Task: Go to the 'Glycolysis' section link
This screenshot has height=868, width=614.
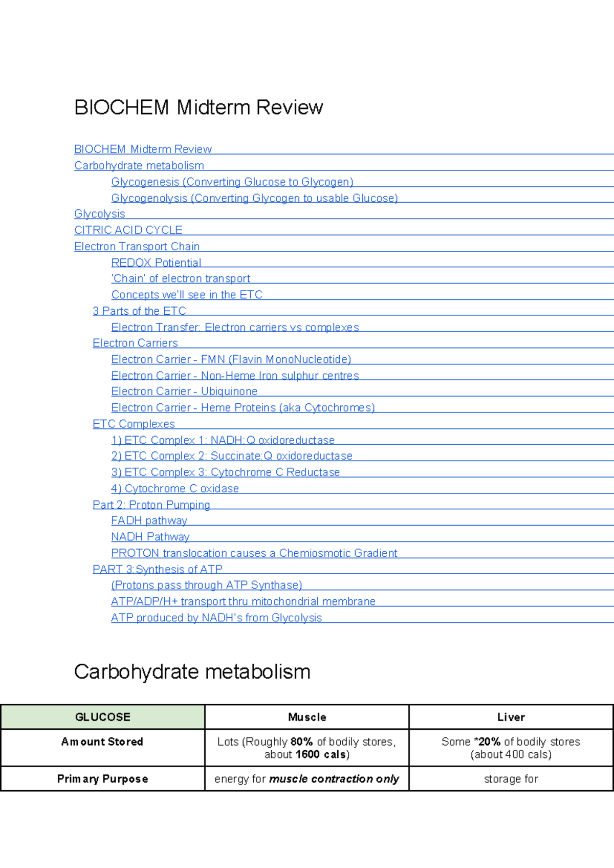Action: pyautogui.click(x=100, y=214)
